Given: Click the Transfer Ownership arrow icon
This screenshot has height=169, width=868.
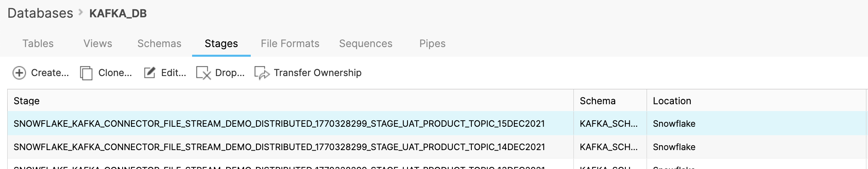Looking at the screenshot, I should (262, 73).
